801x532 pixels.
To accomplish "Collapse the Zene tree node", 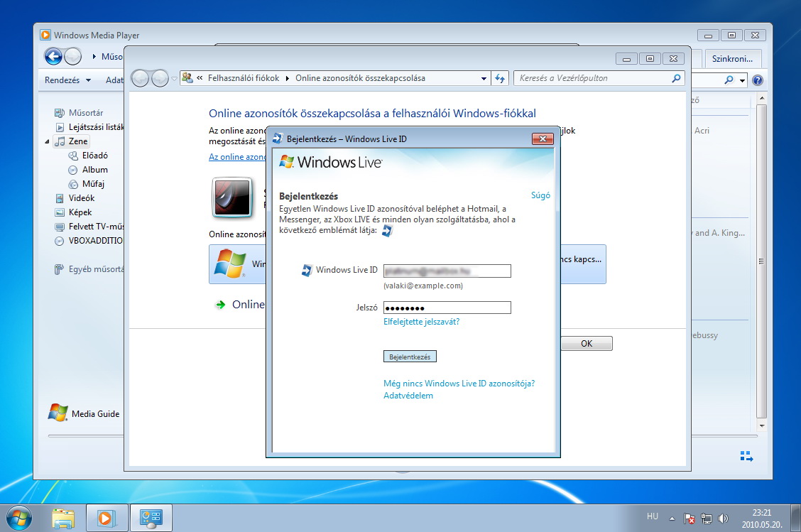I will pos(48,141).
